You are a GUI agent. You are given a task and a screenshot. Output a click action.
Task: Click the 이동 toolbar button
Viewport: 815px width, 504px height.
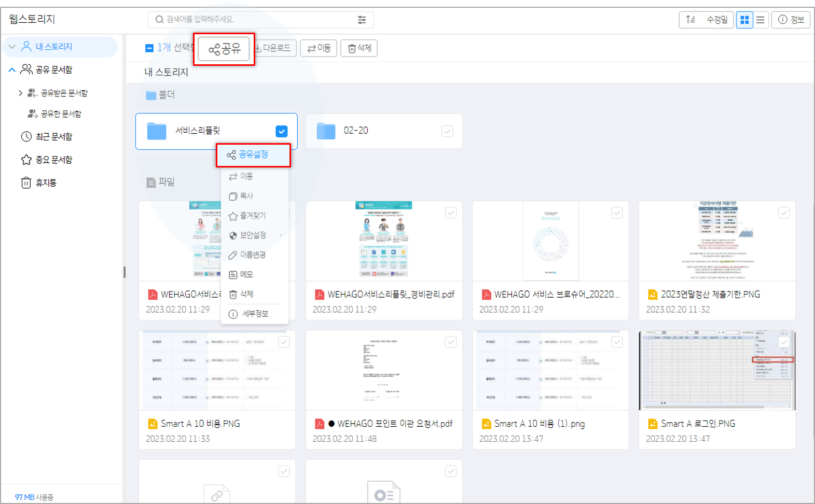(319, 48)
